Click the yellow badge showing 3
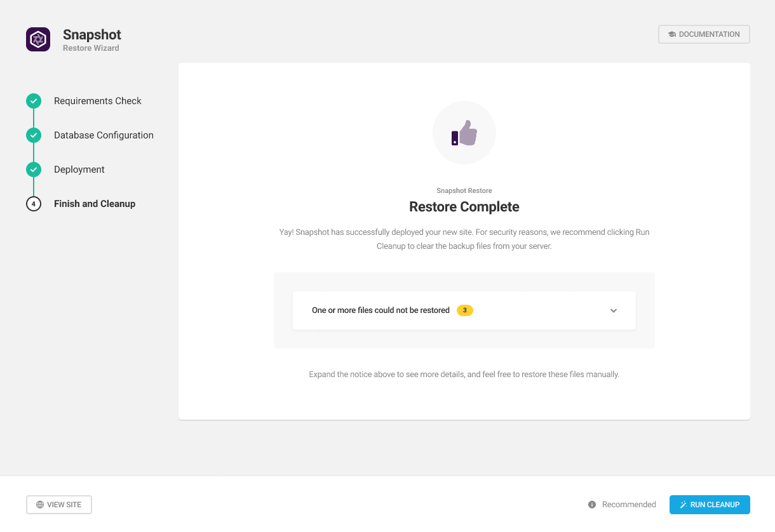775x532 pixels. click(x=465, y=310)
